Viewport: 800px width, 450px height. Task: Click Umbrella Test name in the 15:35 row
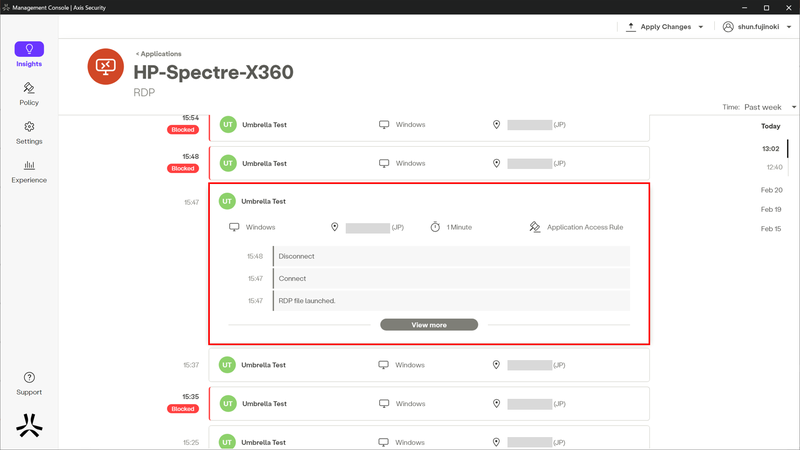point(264,404)
